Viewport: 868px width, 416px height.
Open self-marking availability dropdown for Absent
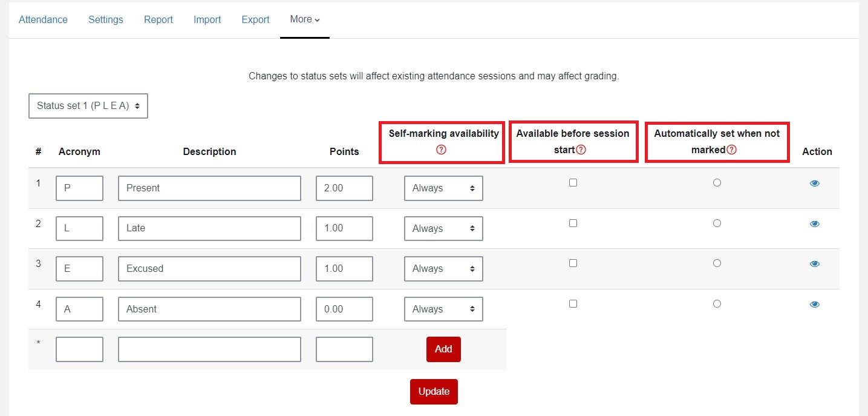443,309
